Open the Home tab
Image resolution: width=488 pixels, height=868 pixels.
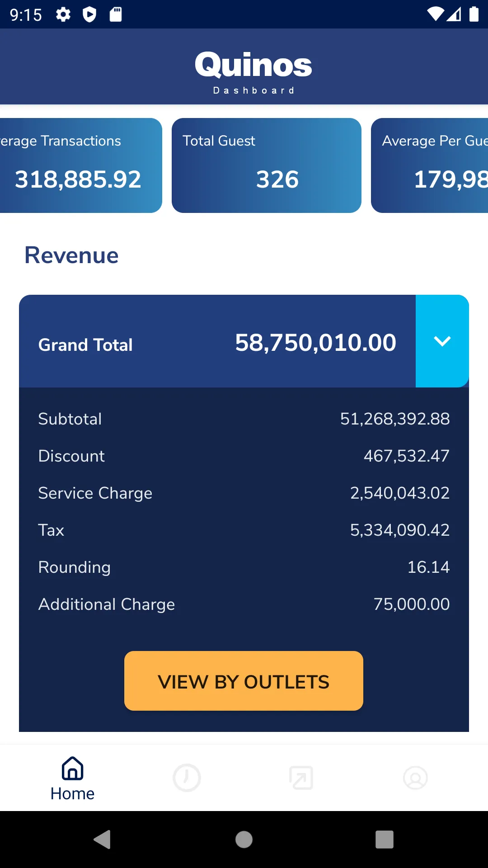[x=72, y=778]
